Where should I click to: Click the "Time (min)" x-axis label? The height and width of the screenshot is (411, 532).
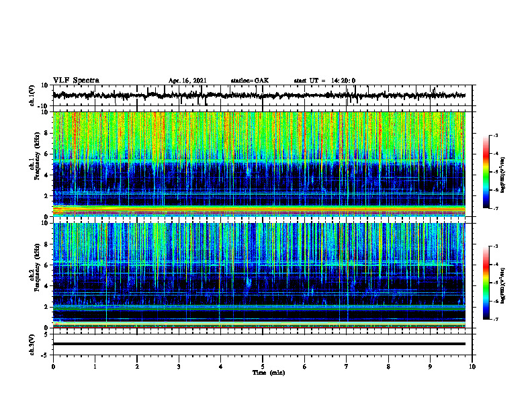(269, 373)
